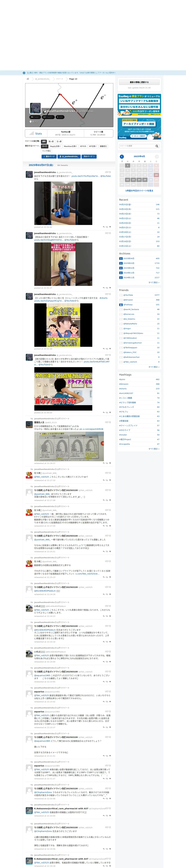Go to 前のページ
This screenshot has width=186, height=868.
click(49, 157)
